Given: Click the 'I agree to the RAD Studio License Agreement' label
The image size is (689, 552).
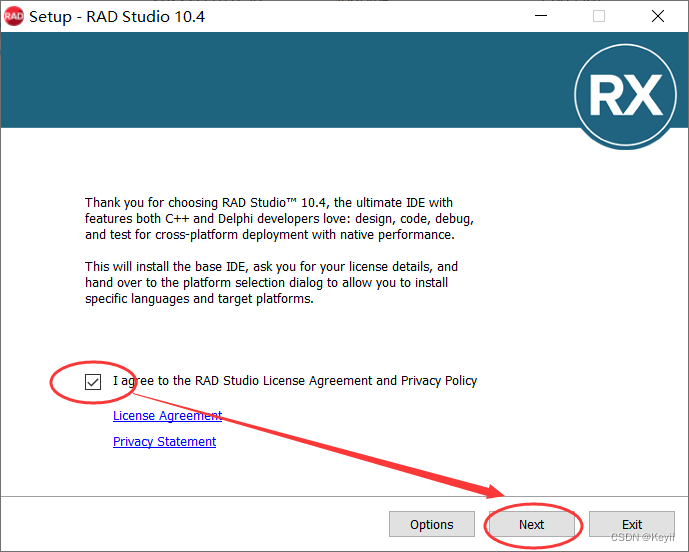Looking at the screenshot, I should 295,381.
